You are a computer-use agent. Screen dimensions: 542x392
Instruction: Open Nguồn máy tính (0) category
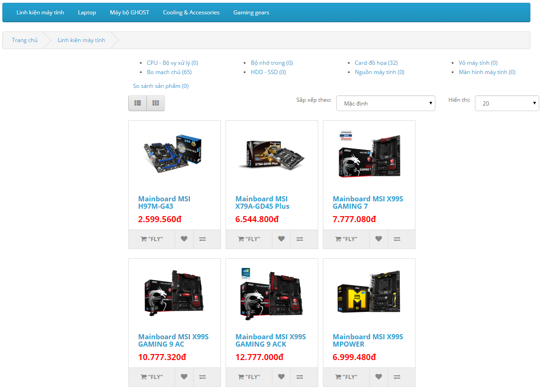pos(379,72)
